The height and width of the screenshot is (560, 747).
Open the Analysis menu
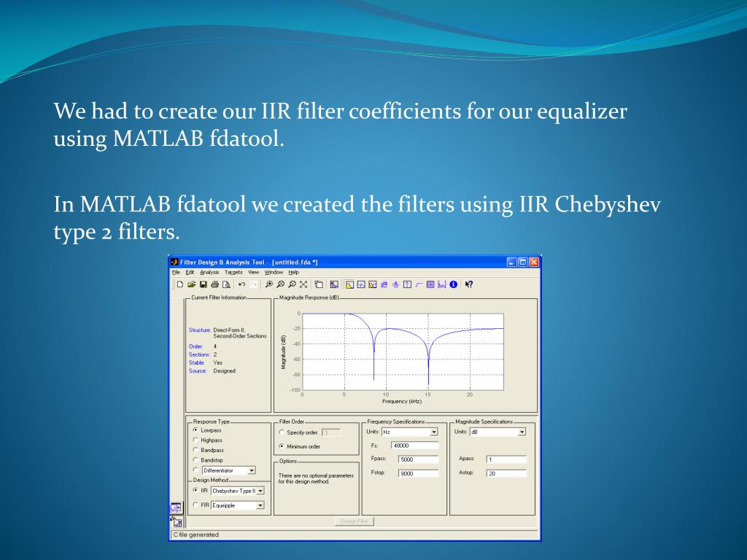[209, 273]
